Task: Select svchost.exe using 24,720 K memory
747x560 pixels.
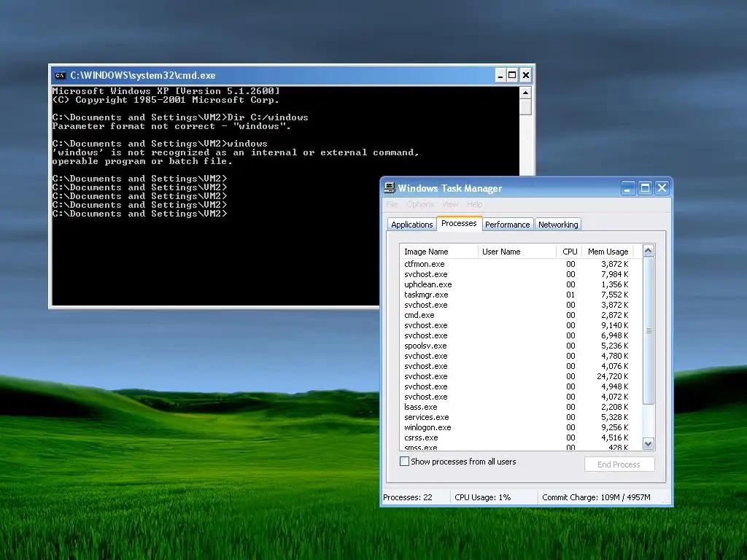Action: [x=521, y=376]
